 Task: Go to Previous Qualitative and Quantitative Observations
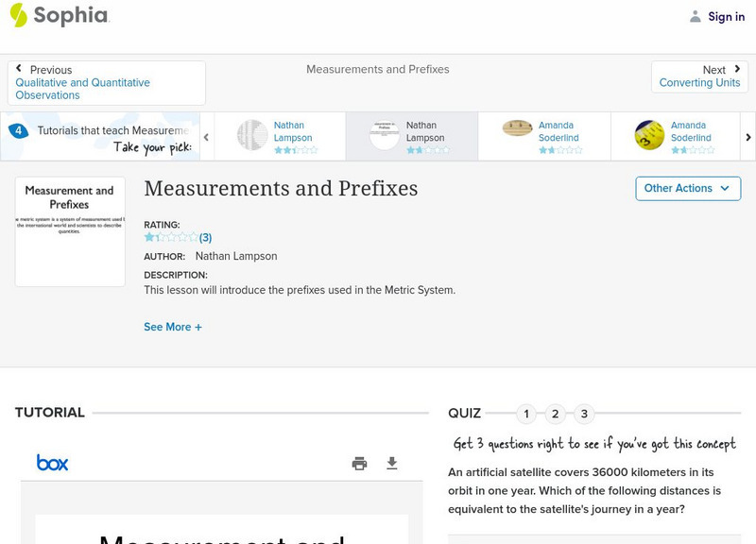106,83
